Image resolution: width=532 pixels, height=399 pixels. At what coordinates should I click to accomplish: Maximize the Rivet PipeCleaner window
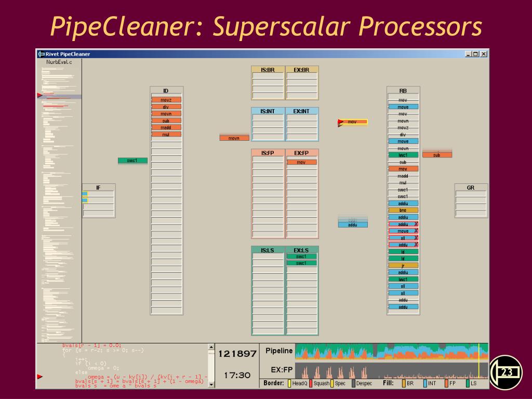pos(475,54)
